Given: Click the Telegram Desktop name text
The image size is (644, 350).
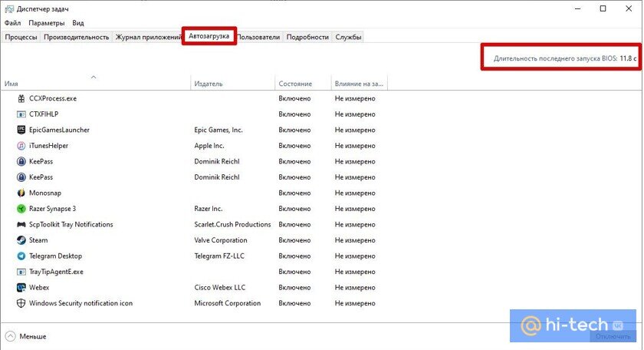Looking at the screenshot, I should pyautogui.click(x=55, y=256).
